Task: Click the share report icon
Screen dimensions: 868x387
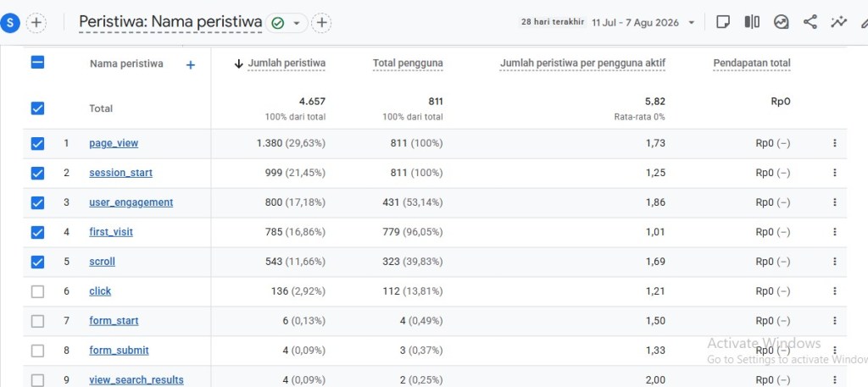Action: (810, 22)
